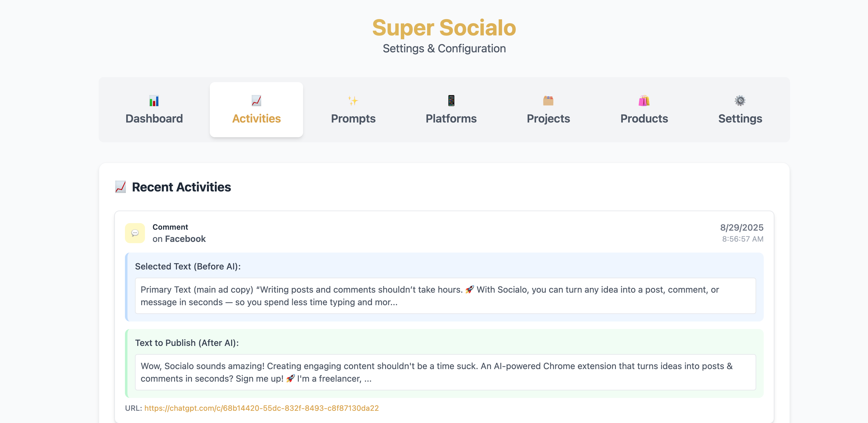Click the Projects folder icon

548,101
